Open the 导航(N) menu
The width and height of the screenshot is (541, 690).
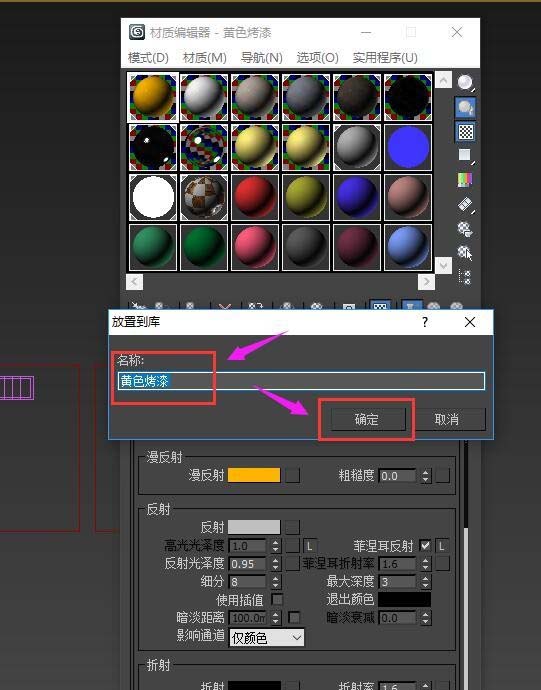(261, 58)
